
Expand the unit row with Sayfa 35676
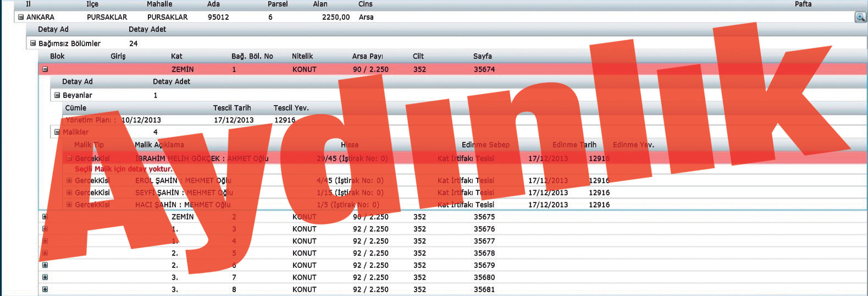point(45,229)
